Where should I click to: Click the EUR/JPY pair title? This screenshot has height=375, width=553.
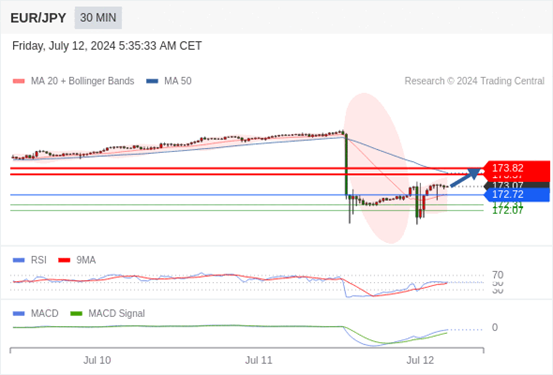[x=38, y=18]
